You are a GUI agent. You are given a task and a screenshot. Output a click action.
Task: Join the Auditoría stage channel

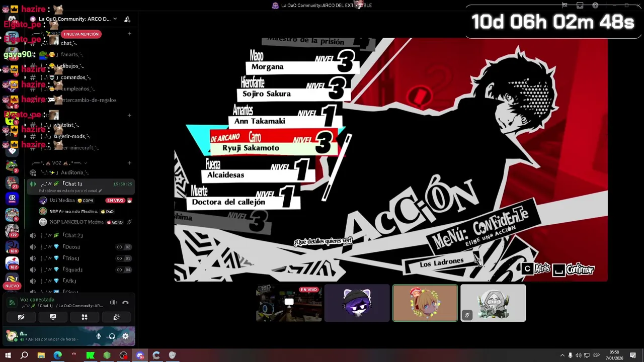(x=74, y=172)
